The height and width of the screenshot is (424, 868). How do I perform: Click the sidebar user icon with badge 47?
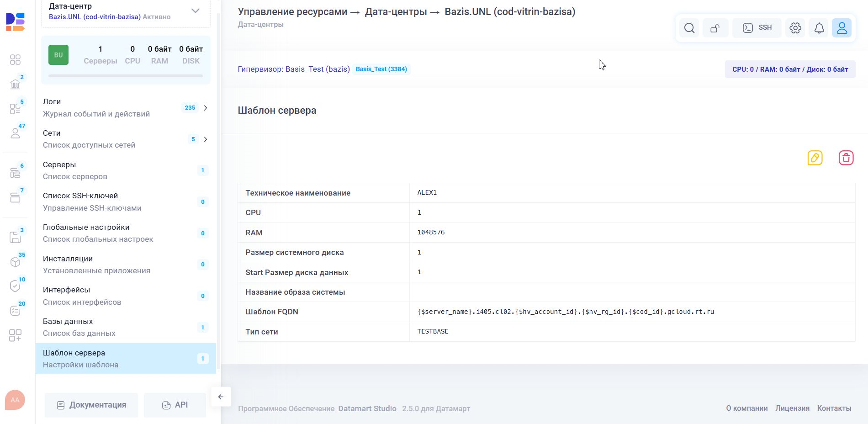[x=16, y=133]
